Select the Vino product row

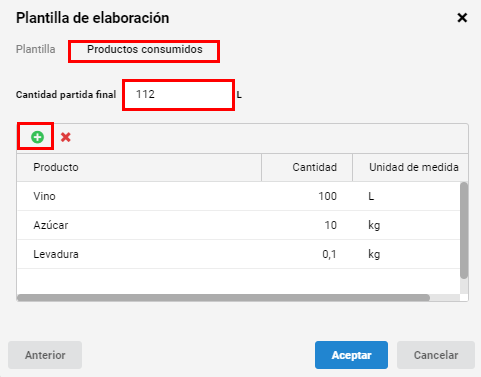pos(238,196)
